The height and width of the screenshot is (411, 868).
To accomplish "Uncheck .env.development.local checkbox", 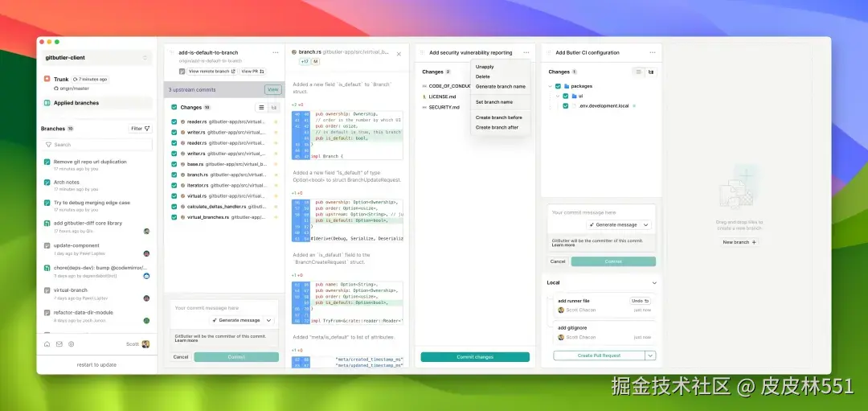I will (x=565, y=106).
